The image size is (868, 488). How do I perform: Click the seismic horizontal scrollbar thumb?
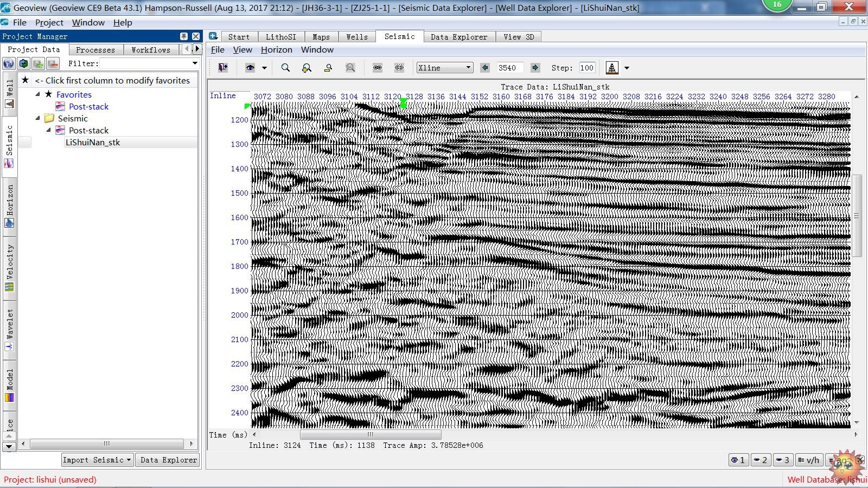[371, 434]
